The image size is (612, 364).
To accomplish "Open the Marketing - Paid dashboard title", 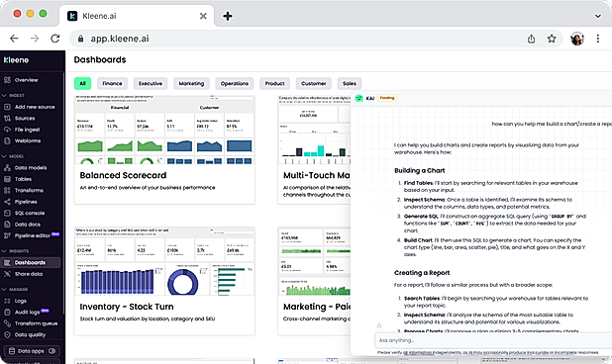I will (317, 307).
